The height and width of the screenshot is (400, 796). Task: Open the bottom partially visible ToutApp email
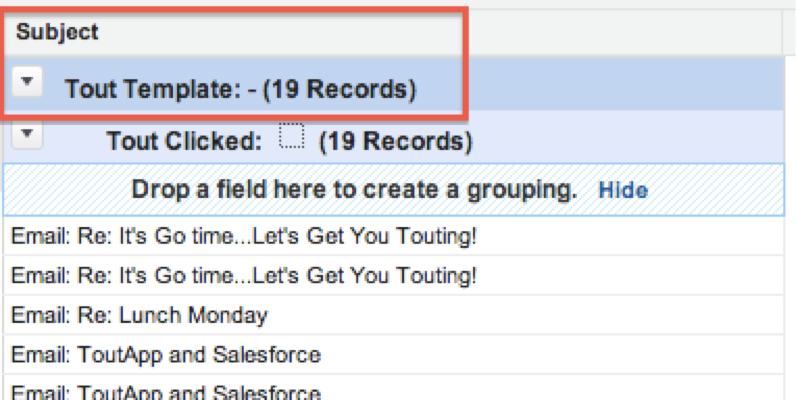[x=166, y=392]
